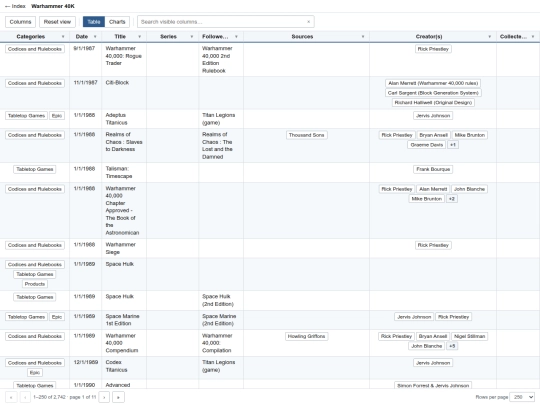Expand the +5 creators in Compendium row
Viewport: 540px width, 405px height.
(452, 346)
